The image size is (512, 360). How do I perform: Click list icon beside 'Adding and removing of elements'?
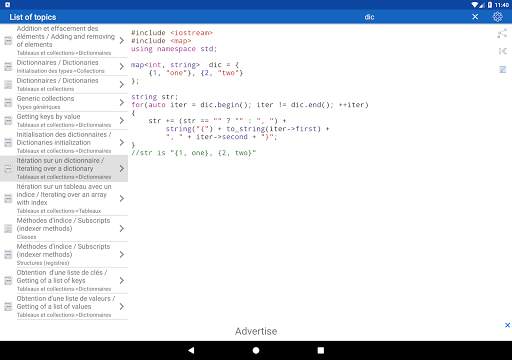8,41
